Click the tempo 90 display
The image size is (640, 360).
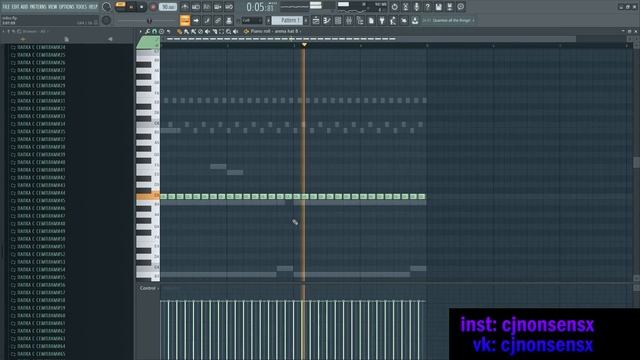[x=168, y=7]
